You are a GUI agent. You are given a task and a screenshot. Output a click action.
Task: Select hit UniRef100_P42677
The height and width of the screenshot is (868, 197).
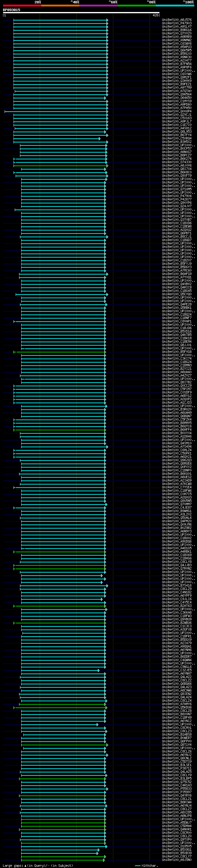click(177, 200)
